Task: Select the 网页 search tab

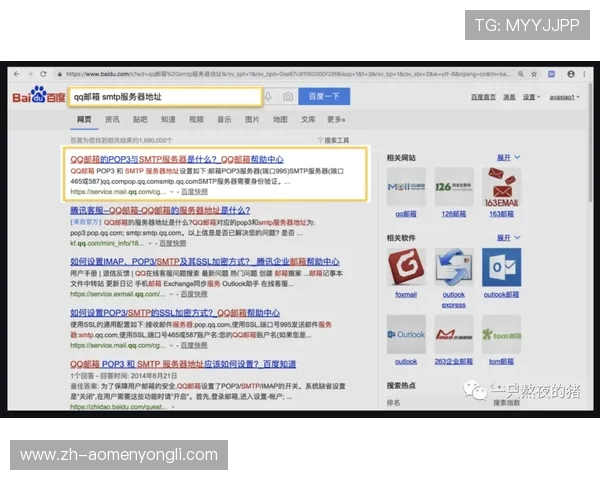Action: (x=84, y=119)
